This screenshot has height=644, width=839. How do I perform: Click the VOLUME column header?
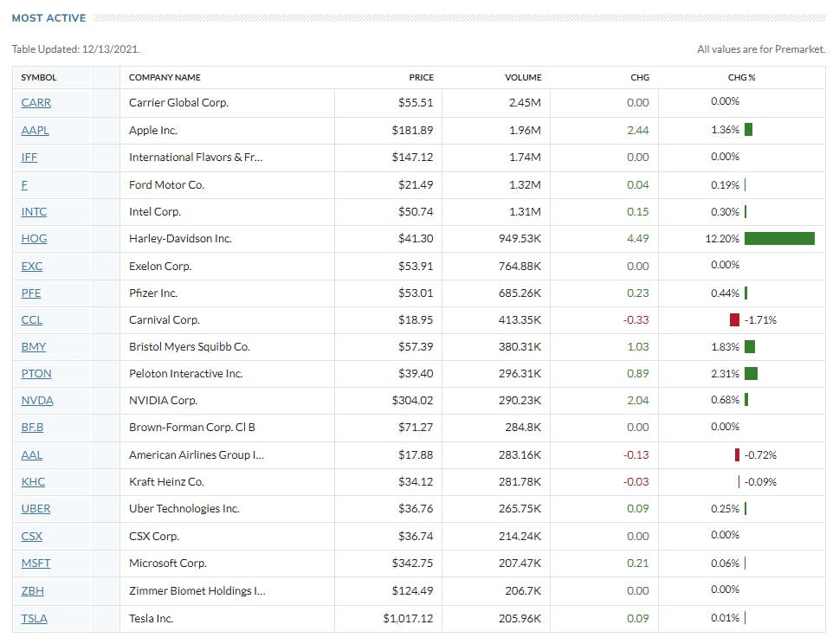[x=523, y=78]
